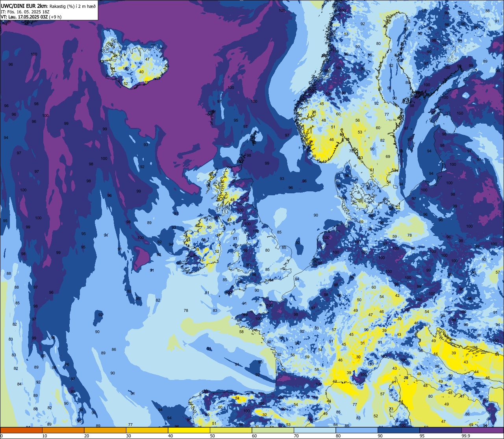Image resolution: width=504 pixels, height=439 pixels.
Task: Click the 95–99.9 navy legend swatch
Action: 441,430
